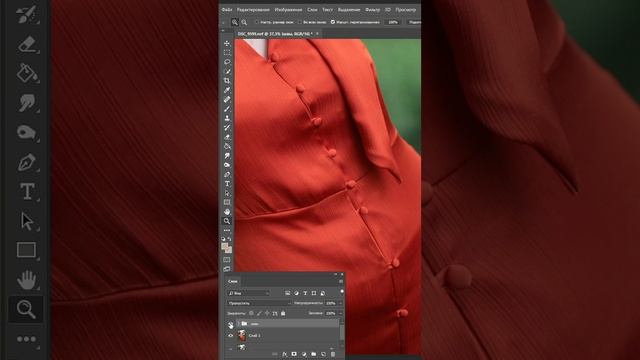Hide the Слой 1 layer
This screenshot has height=360, width=640.
(231, 336)
